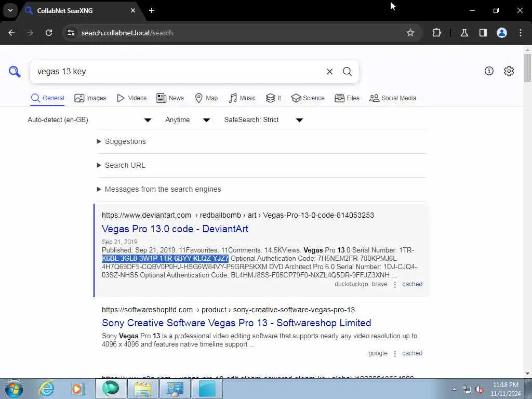Image resolution: width=532 pixels, height=399 pixels.
Task: Switch to IT category tab
Action: pyautogui.click(x=273, y=98)
